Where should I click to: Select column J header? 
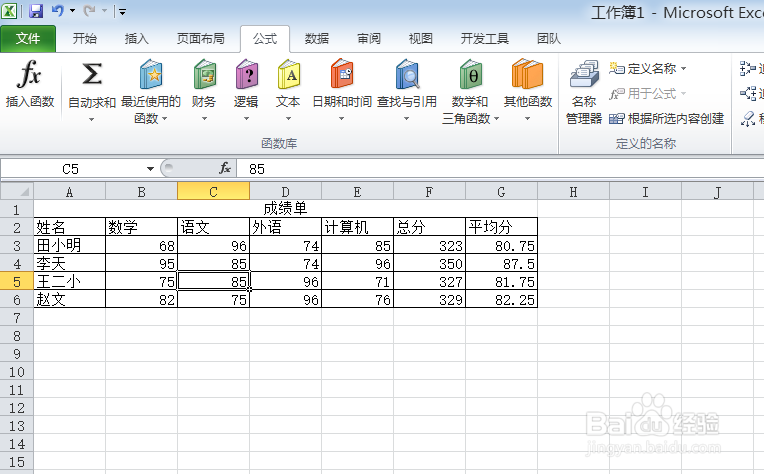717,191
